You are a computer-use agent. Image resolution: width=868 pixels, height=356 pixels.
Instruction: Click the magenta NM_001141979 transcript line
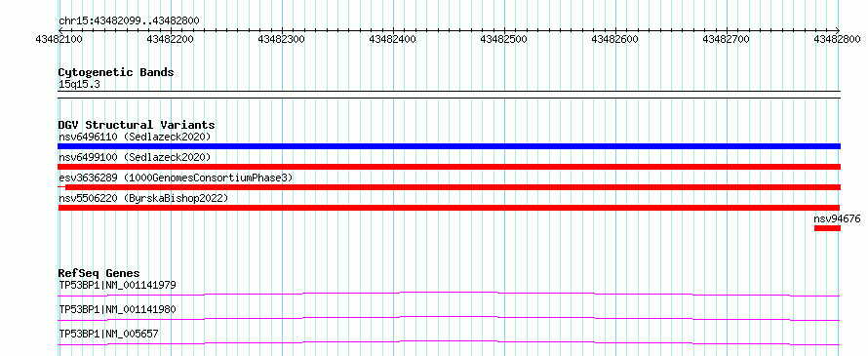pos(449,294)
